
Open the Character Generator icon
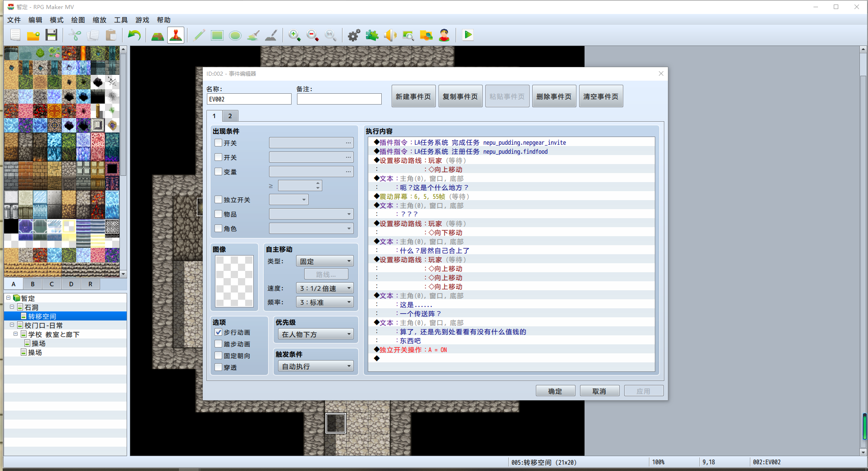444,35
